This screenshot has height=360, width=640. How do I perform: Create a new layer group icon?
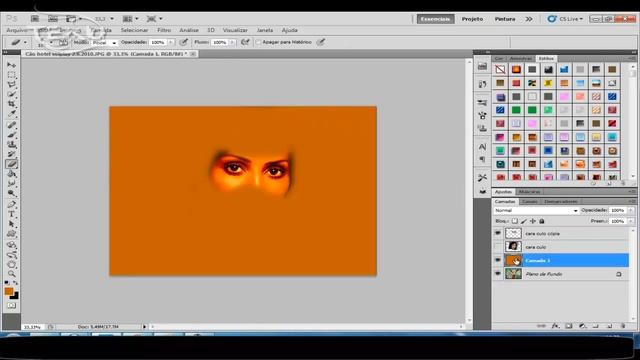point(596,326)
